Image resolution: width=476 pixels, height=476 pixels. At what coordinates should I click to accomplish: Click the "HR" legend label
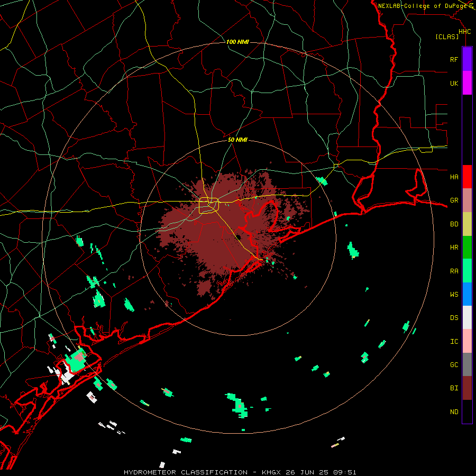tap(454, 248)
